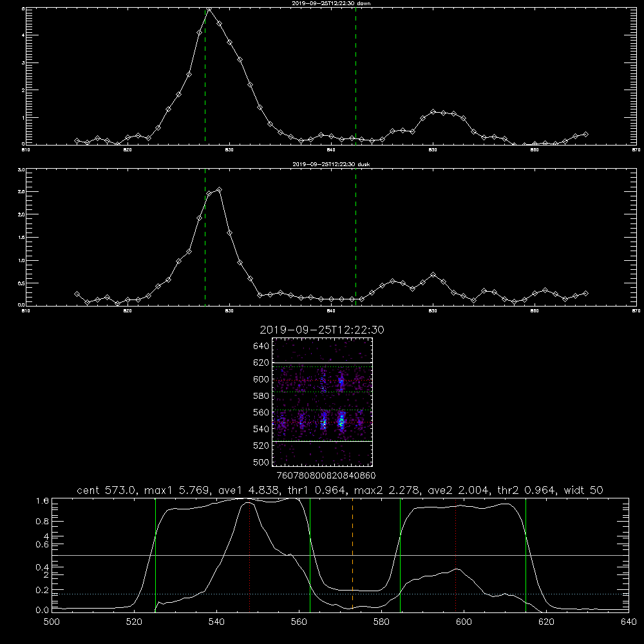
Task: Click the dusk plot secondary peak marker near 850
Action: [433, 274]
